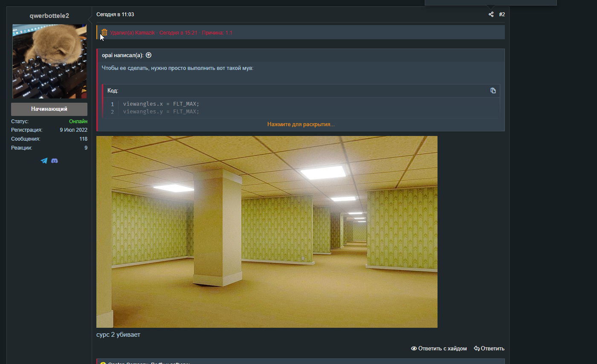Click the "Код:" code block header
This screenshot has height=364, width=597.
point(113,91)
